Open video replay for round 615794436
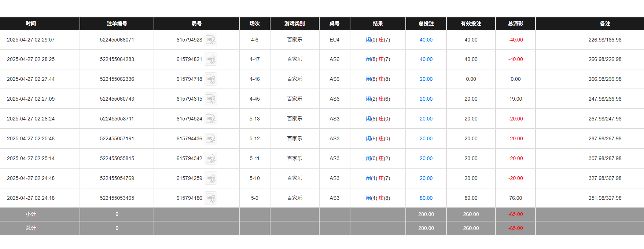 point(211,138)
